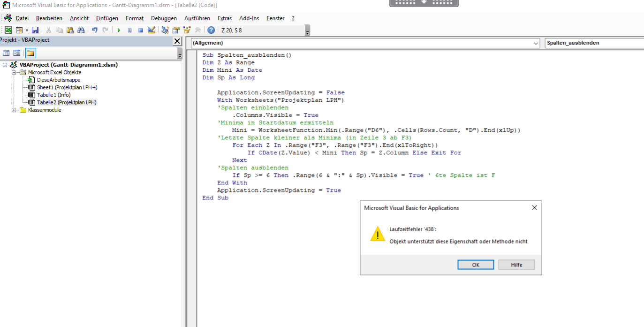This screenshot has height=327, width=644.
Task: Run the Sub with green play icon
Action: (x=119, y=30)
